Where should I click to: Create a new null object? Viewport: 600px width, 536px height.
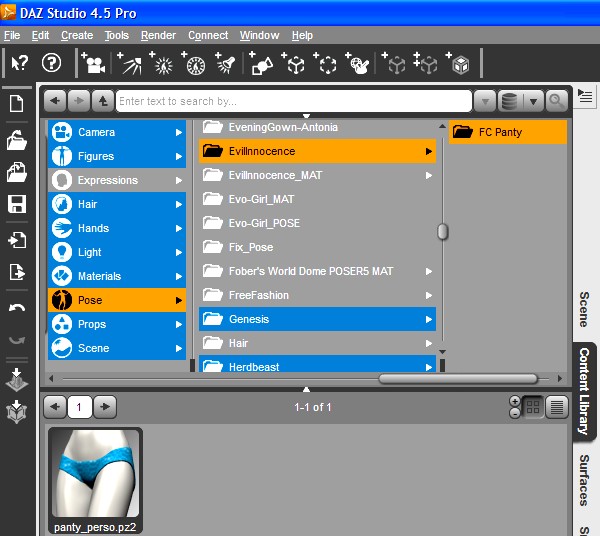[x=293, y=63]
